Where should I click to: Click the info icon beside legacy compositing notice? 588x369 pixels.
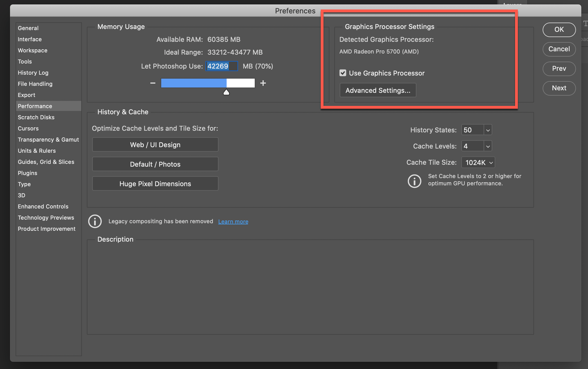(95, 221)
